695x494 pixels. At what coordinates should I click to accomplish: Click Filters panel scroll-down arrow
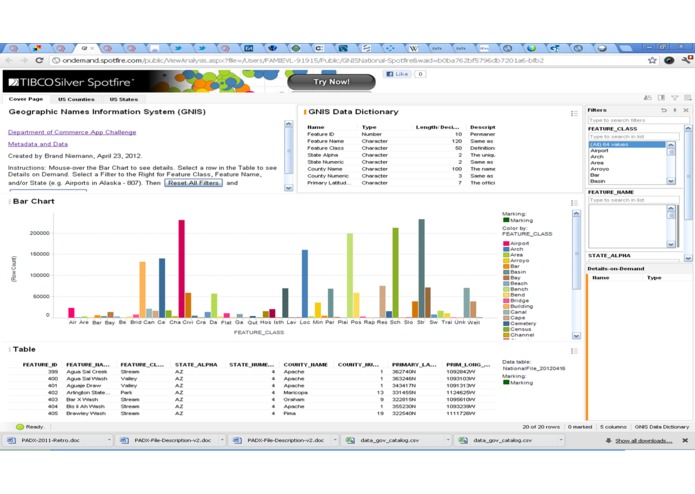tap(688, 258)
